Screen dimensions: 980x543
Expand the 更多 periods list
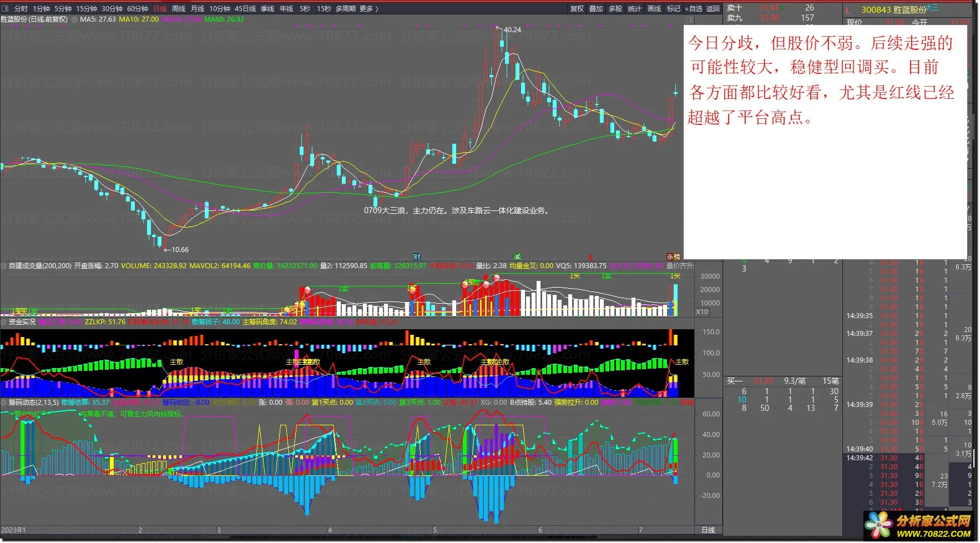point(368,9)
